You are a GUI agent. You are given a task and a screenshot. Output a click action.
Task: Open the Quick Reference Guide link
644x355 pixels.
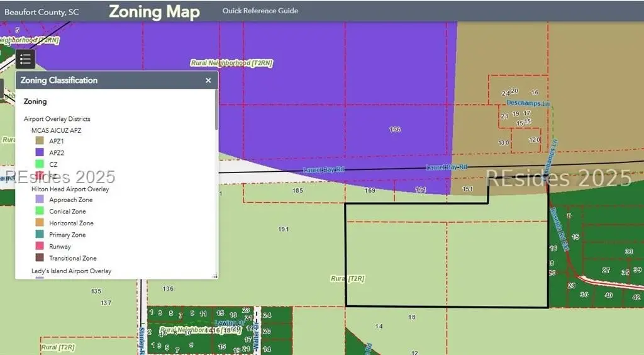(x=260, y=11)
